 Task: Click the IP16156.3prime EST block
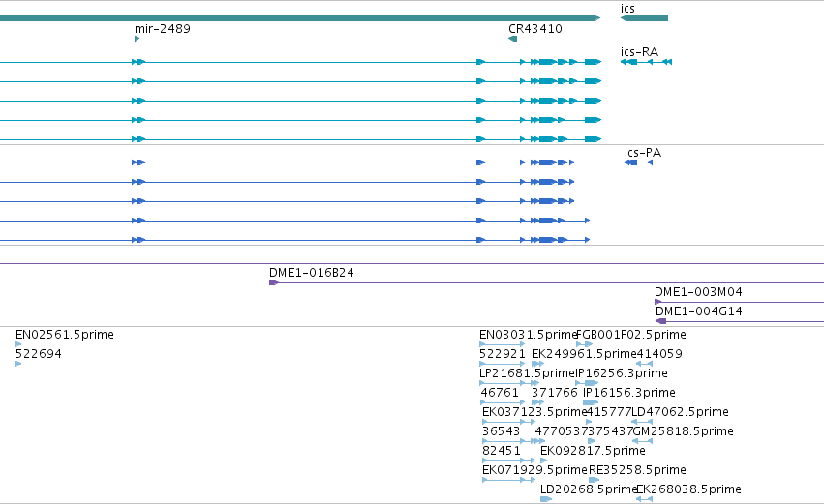pos(591,402)
